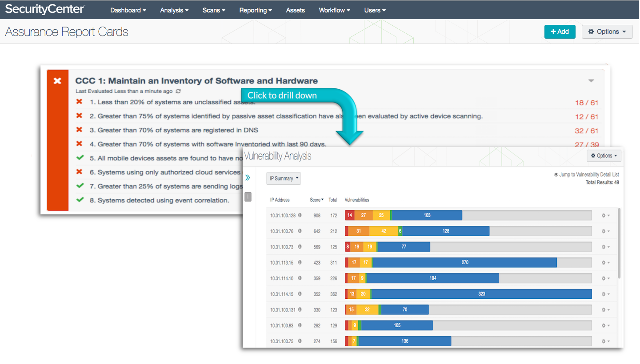Jump to Vulnerability Detail List link

click(x=589, y=174)
